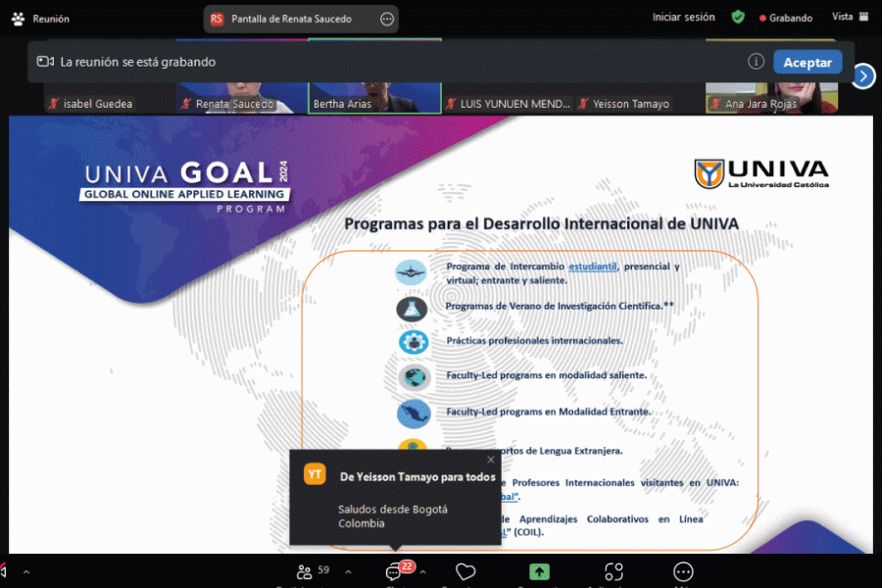Click the UNIVA university logo on the slide
Viewport: 882px width, 588px height.
(x=761, y=173)
